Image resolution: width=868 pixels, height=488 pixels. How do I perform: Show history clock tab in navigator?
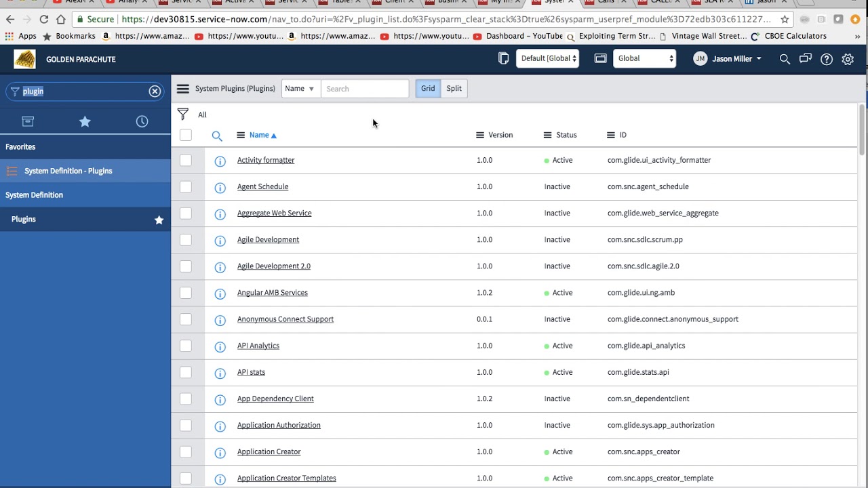tap(142, 121)
